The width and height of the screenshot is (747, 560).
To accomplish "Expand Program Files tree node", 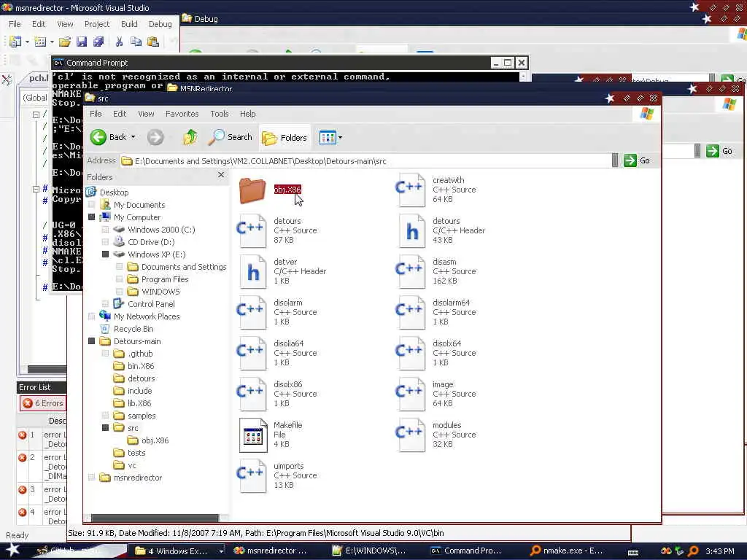I will point(119,279).
